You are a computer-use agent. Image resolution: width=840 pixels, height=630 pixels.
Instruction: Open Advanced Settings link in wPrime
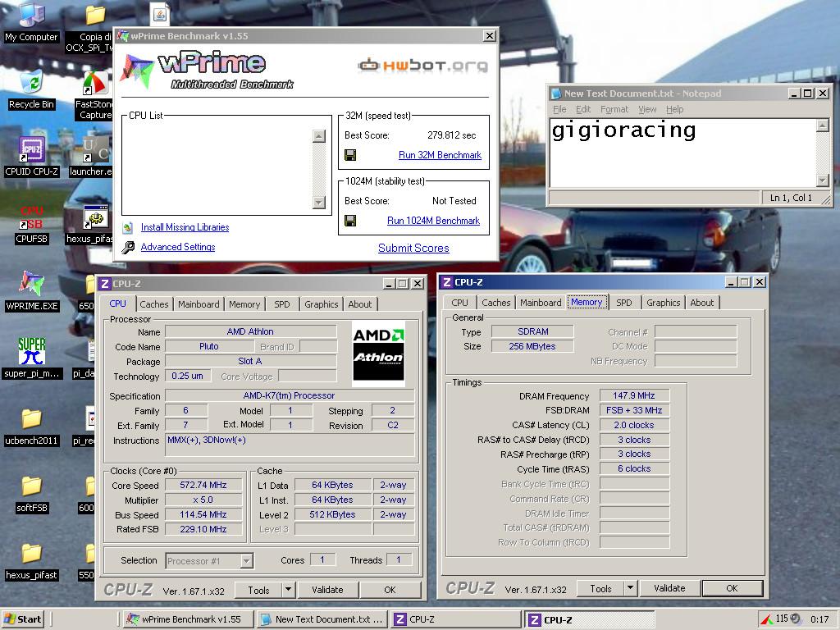178,247
